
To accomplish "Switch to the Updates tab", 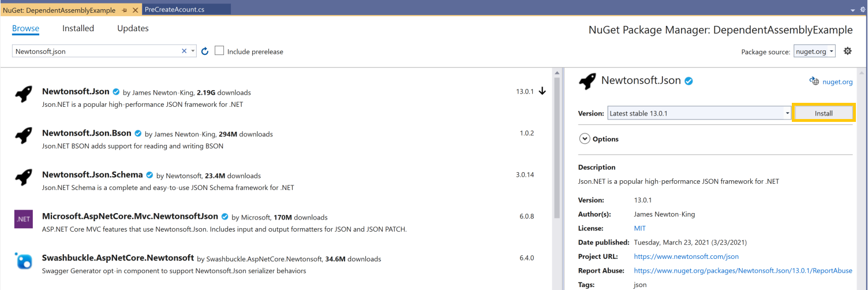I will (133, 28).
